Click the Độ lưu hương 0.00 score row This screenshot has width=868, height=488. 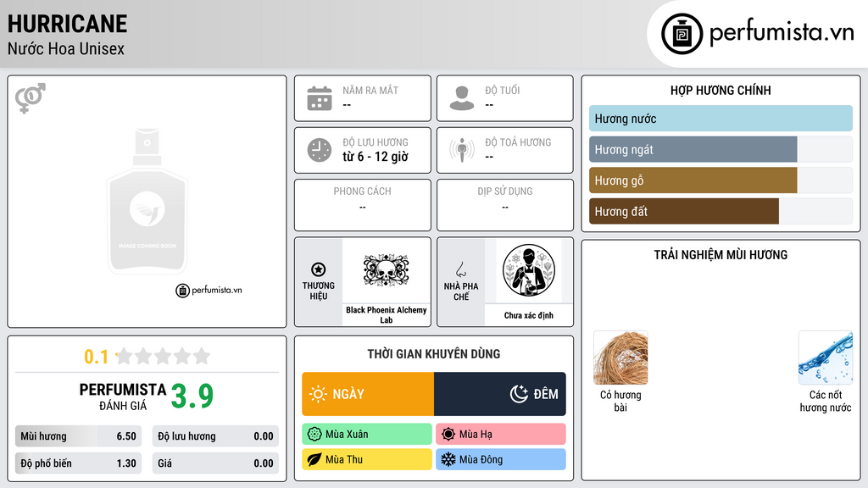point(215,436)
